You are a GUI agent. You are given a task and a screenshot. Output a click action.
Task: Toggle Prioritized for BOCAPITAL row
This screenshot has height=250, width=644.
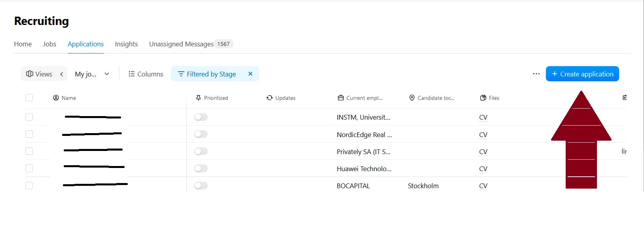(x=201, y=185)
